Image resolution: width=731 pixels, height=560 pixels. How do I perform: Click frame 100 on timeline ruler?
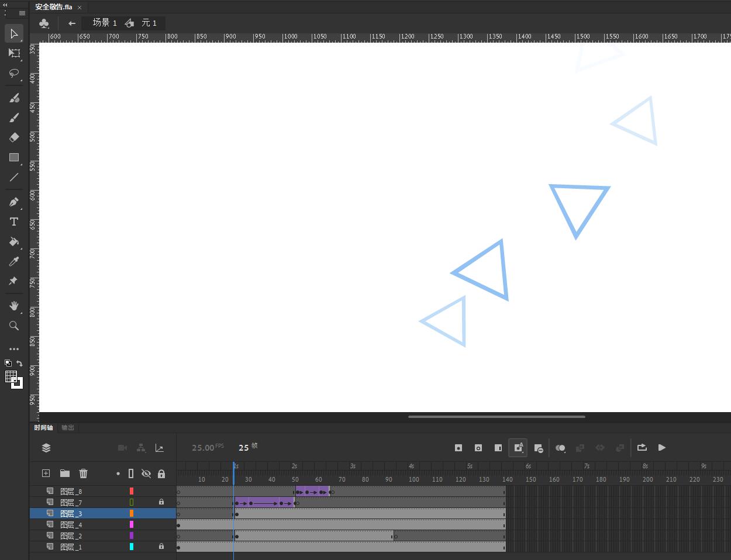[x=413, y=479]
